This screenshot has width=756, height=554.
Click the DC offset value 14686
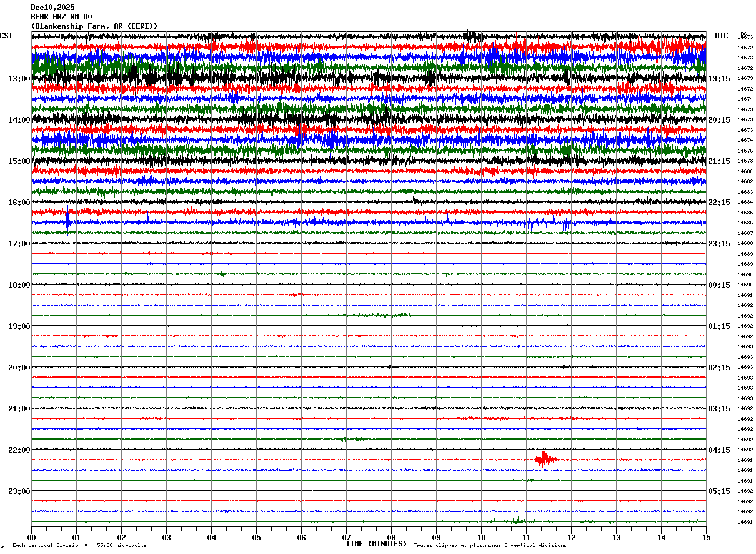tap(745, 223)
